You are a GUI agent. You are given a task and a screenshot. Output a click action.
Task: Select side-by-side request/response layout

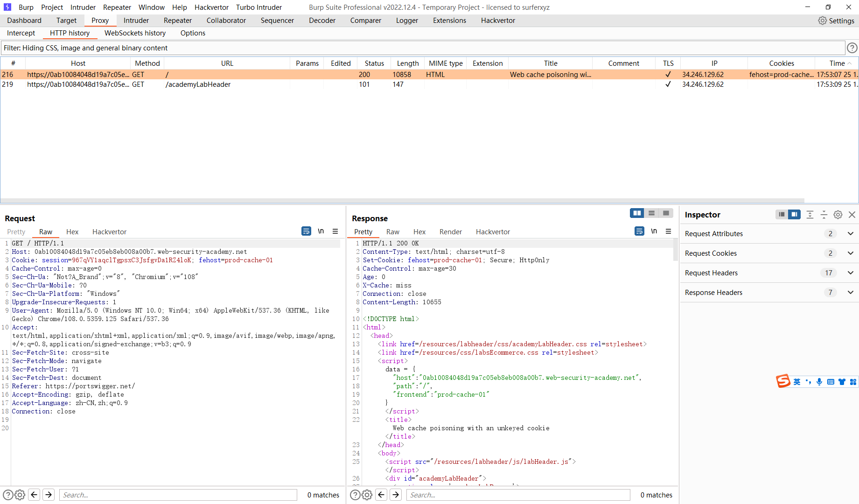[x=637, y=213]
